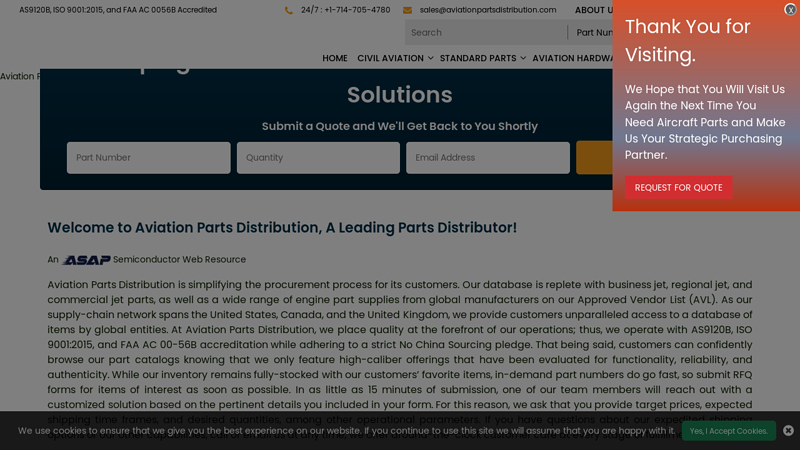Open the Civil Aviation menu
Screen dimensions: 800x450
click(x=390, y=58)
